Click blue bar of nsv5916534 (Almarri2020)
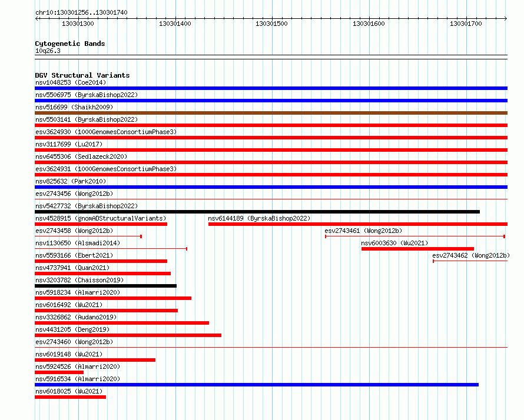The width and height of the screenshot is (524, 420). tap(257, 385)
